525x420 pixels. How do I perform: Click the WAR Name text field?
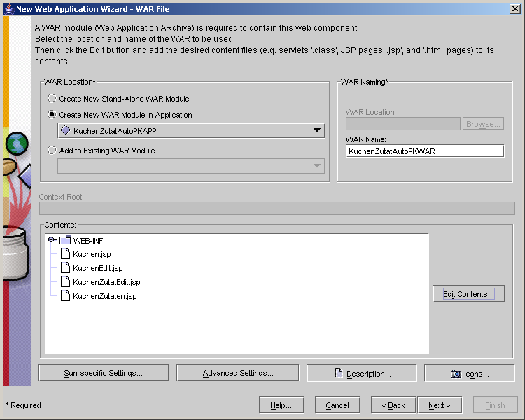pyautogui.click(x=425, y=150)
